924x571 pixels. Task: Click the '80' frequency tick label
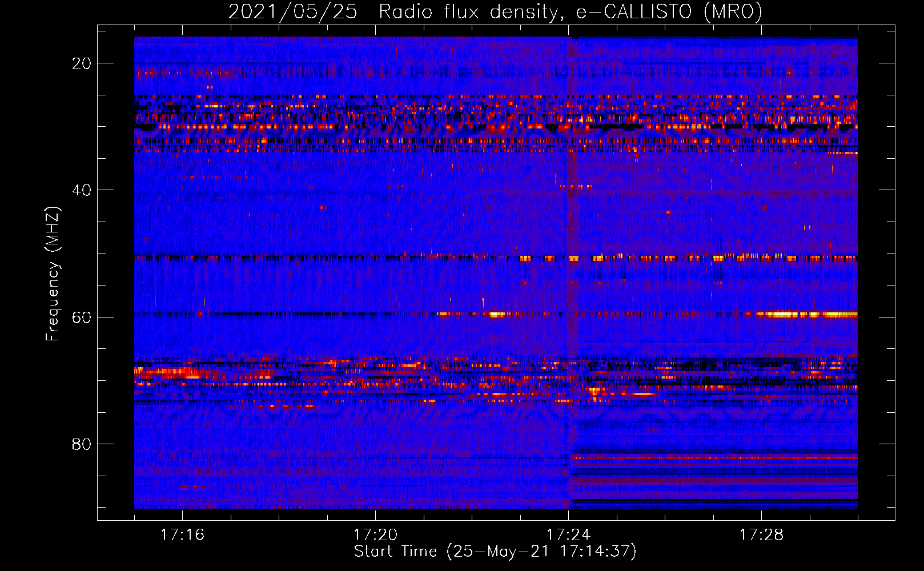tap(82, 444)
